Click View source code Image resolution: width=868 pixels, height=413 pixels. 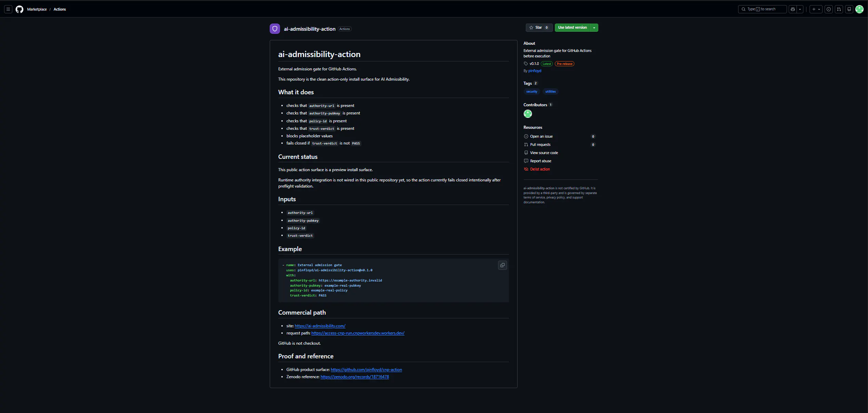click(x=544, y=153)
